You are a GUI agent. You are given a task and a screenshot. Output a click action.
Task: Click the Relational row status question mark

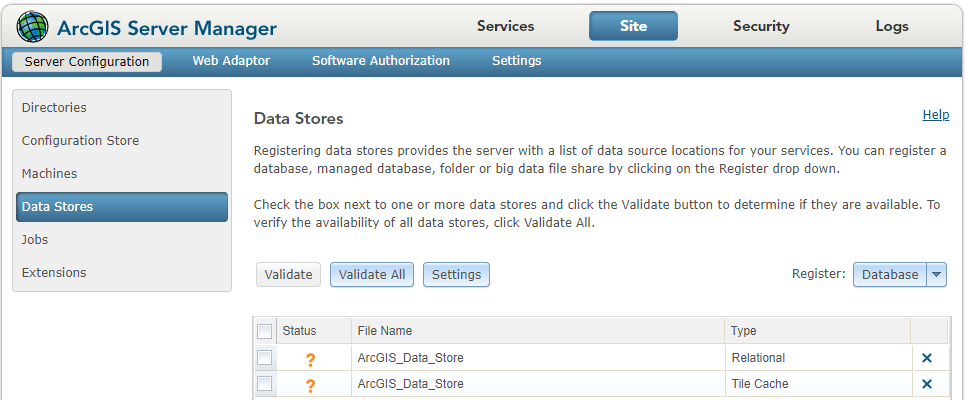click(310, 359)
